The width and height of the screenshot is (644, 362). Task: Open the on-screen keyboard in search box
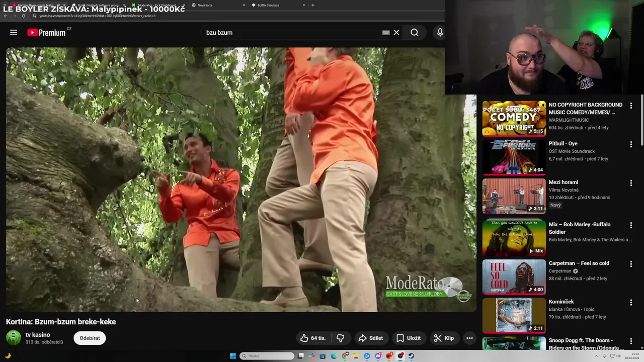click(386, 33)
